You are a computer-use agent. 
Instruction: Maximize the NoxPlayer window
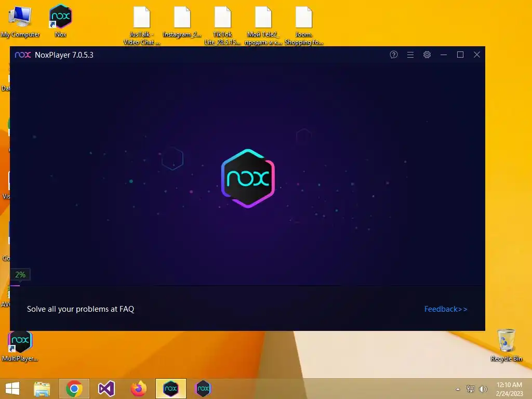460,55
